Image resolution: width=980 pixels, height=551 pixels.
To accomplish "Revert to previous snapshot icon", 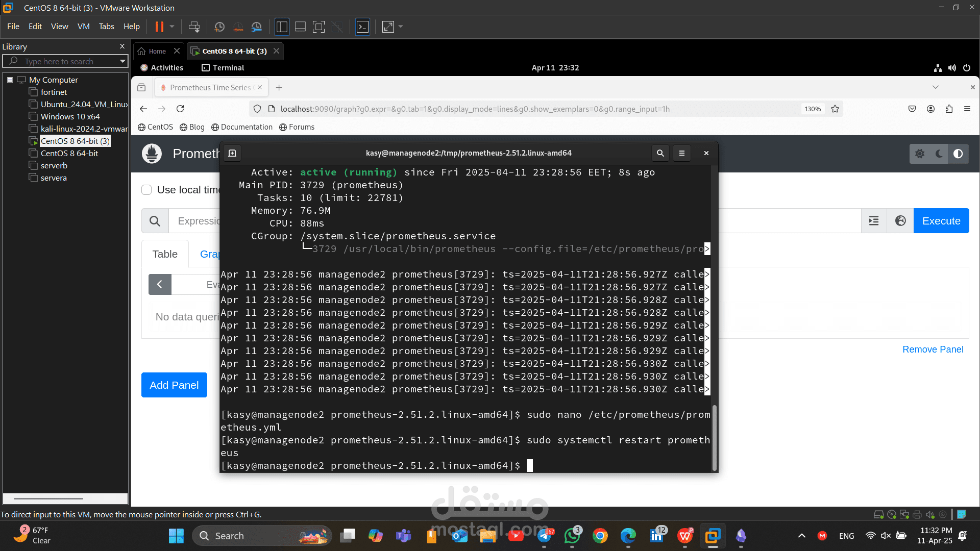I will (238, 27).
